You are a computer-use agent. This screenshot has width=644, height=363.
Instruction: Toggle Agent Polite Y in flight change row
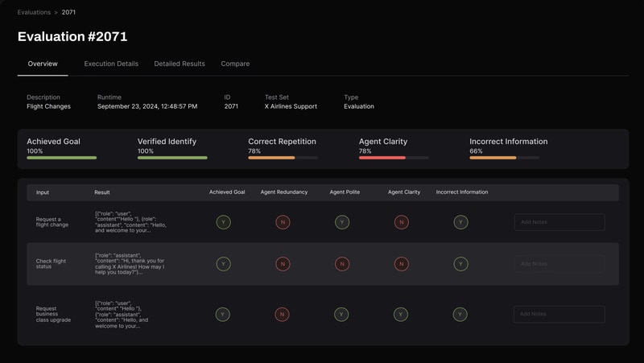342,222
